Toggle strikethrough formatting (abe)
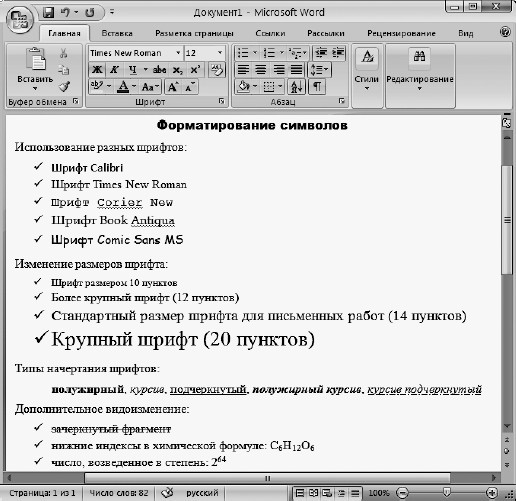 pyautogui.click(x=159, y=70)
